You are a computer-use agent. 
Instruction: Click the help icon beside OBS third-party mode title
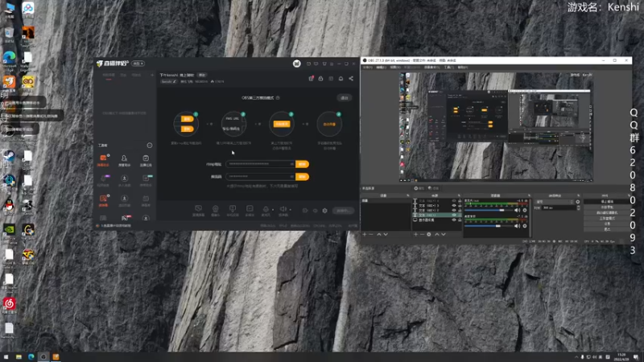(x=278, y=97)
